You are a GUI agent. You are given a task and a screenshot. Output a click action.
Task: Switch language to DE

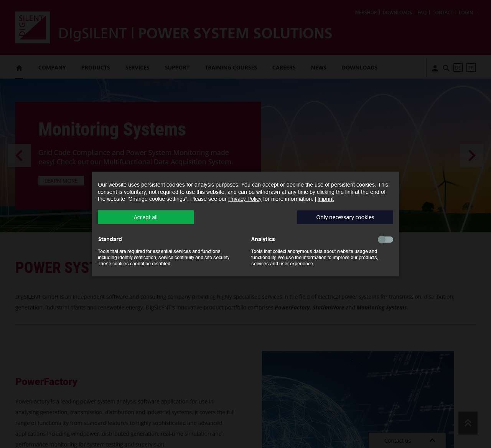point(458,68)
